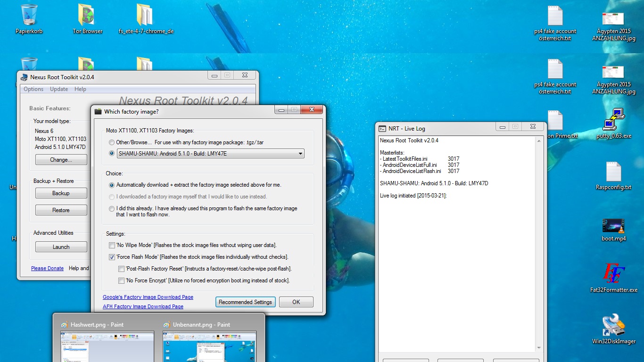
Task: Select the Win32DiskImager desktop shortcut
Action: 613,326
